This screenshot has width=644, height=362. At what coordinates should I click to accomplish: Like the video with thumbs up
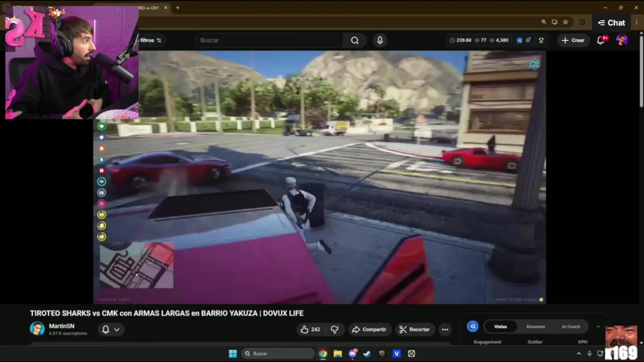(x=310, y=329)
